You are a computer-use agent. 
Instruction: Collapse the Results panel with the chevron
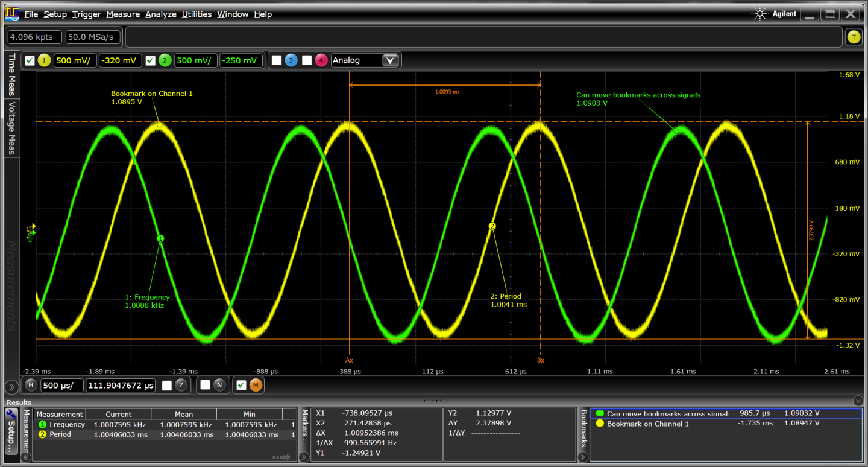pos(858,401)
